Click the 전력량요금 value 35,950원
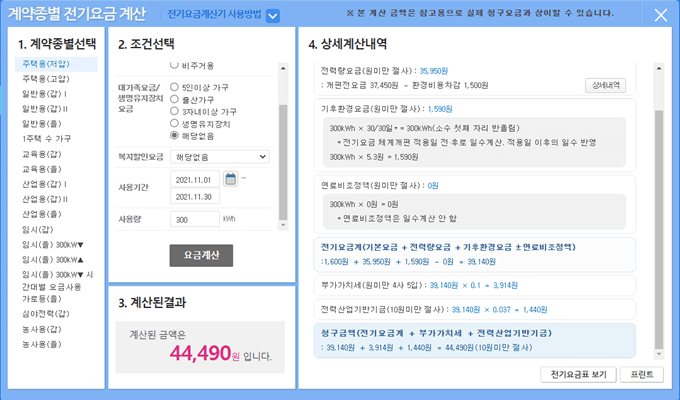Screen dimensions: 680x400 point(434,71)
